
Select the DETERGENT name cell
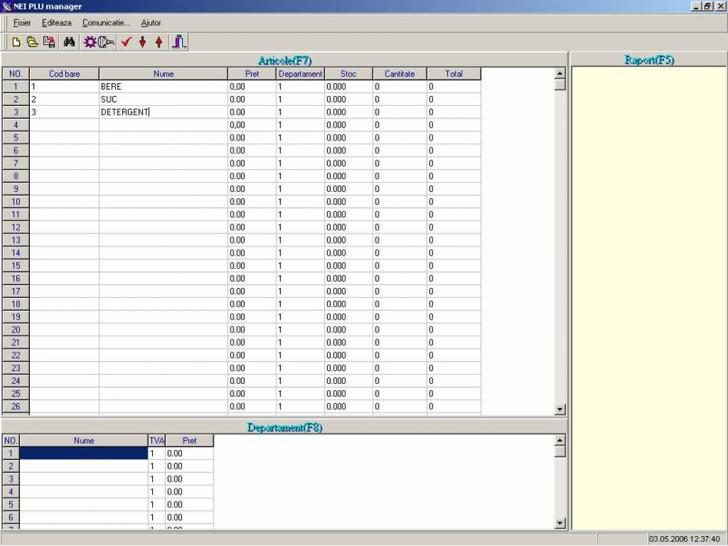(163, 113)
